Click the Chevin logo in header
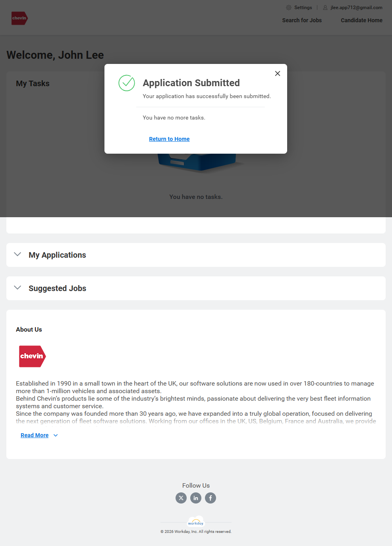Image resolution: width=392 pixels, height=546 pixels. tap(19, 18)
